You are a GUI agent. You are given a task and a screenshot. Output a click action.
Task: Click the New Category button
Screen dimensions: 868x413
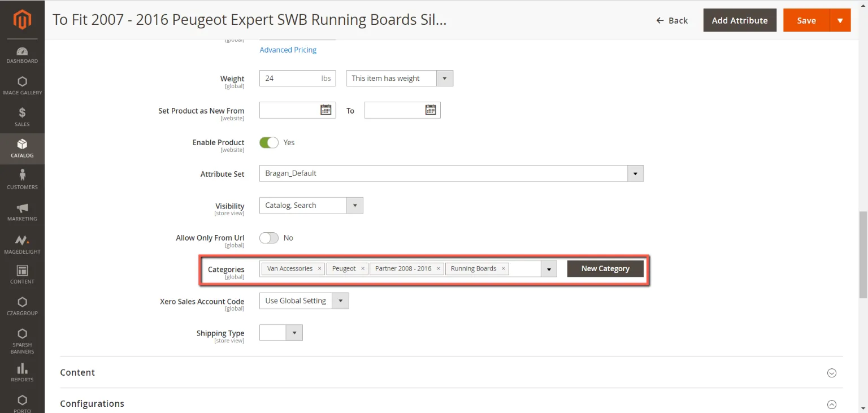605,268
